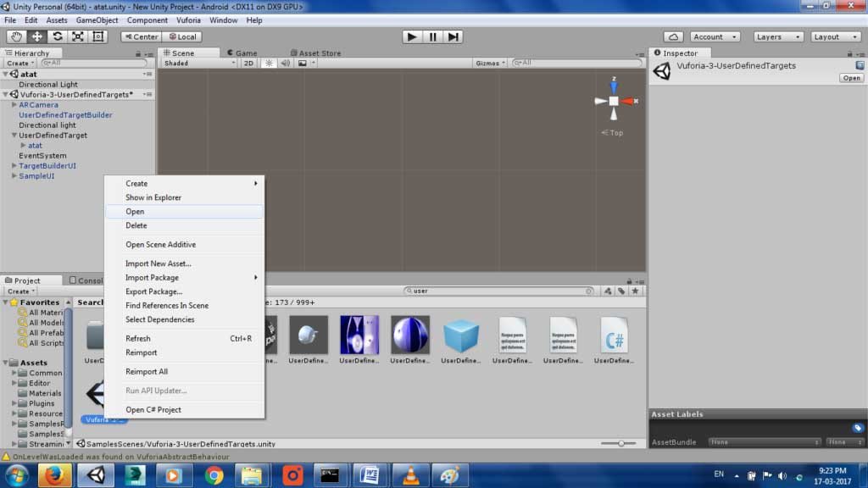Choose Open Scene Additive from context menu
The width and height of the screenshot is (868, 488).
(x=160, y=245)
